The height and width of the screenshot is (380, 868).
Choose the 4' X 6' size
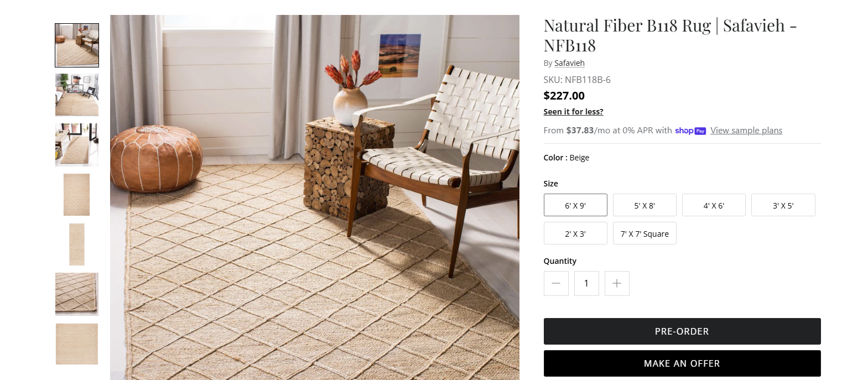click(714, 205)
